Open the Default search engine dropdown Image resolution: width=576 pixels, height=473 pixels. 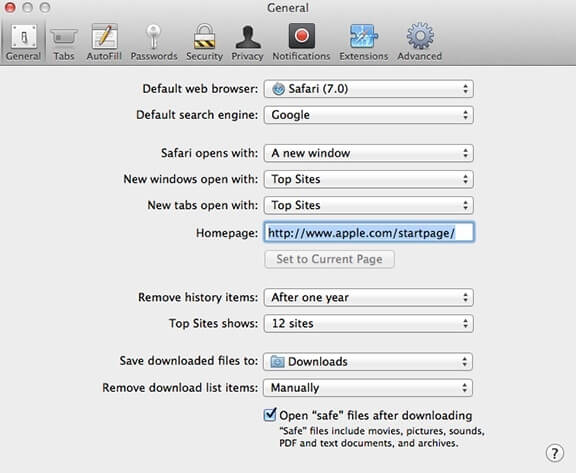368,115
